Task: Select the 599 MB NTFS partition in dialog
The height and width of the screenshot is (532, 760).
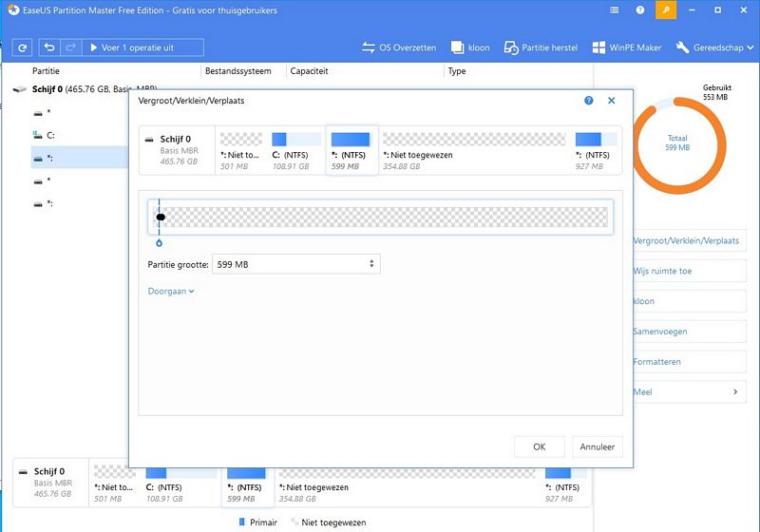Action: tap(351, 150)
